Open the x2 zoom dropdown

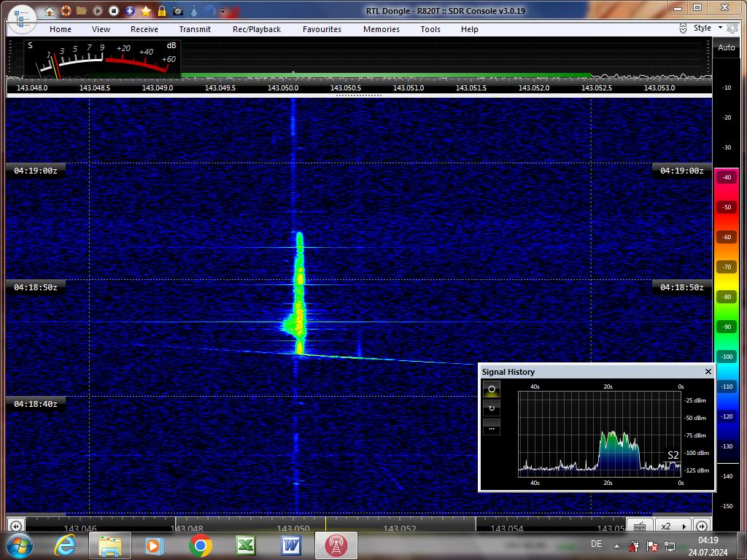(674, 526)
